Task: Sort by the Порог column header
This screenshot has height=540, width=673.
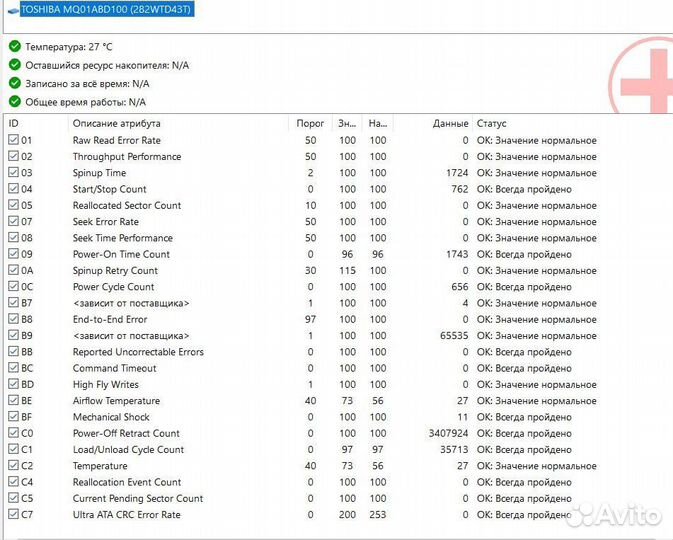Action: (x=310, y=123)
